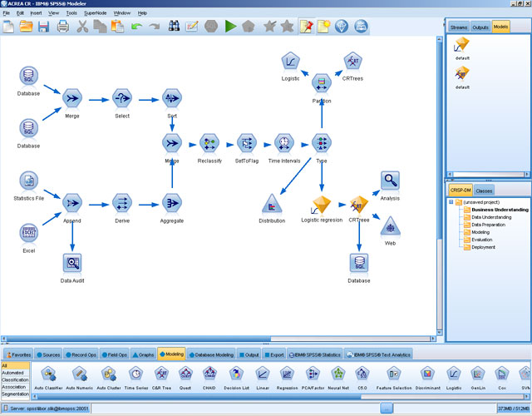
Task: Switch to the Outputs tab
Action: tap(480, 27)
